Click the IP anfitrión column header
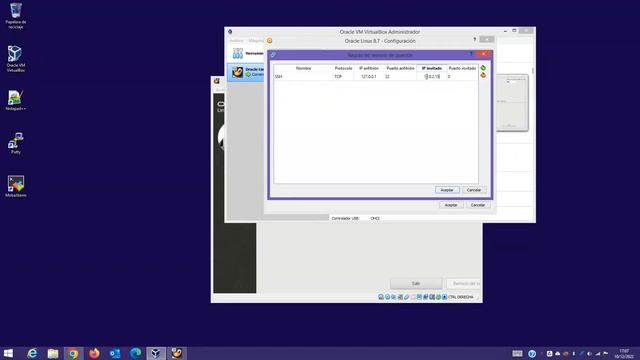Image resolution: width=640 pixels, height=360 pixels. point(369,68)
